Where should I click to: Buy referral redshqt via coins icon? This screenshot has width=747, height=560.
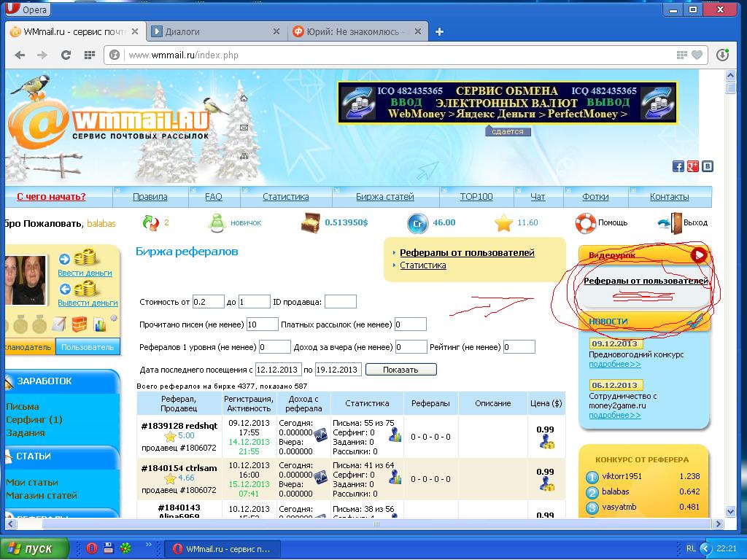pos(546,443)
